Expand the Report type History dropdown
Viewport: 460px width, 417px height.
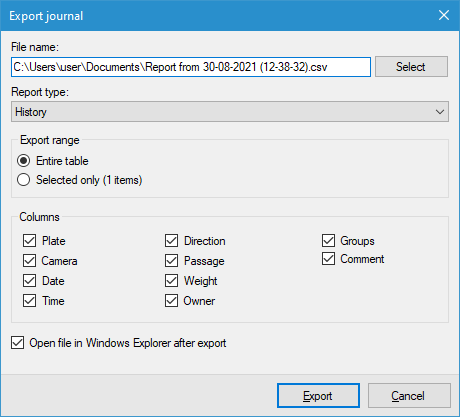[230, 112]
